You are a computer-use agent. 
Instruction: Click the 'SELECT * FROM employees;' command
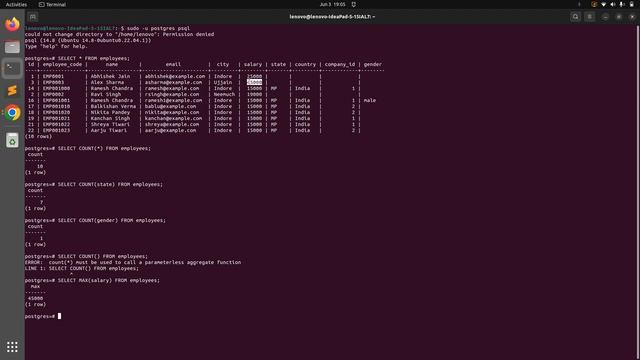click(94, 58)
